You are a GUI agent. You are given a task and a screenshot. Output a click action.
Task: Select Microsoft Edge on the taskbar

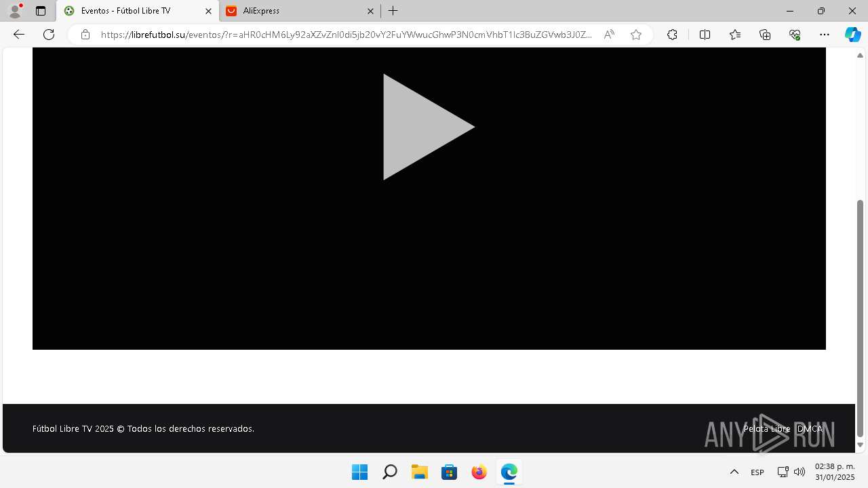tap(509, 472)
